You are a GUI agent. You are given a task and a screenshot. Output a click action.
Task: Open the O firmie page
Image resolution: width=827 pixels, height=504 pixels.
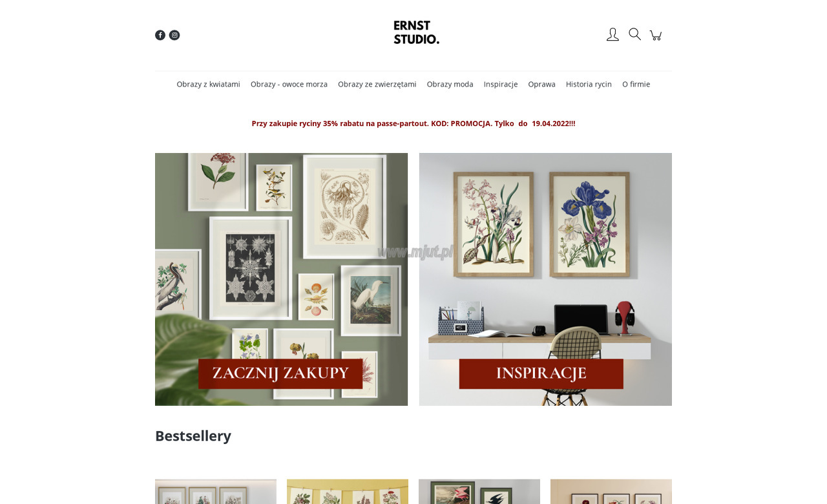coord(636,84)
